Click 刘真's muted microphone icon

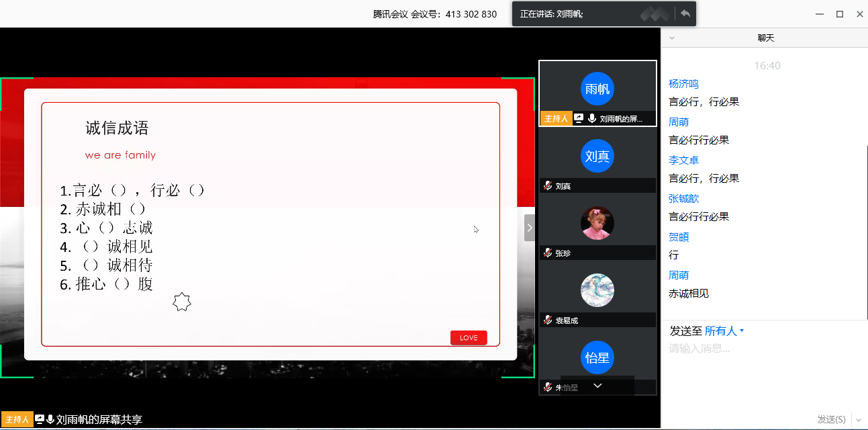548,186
